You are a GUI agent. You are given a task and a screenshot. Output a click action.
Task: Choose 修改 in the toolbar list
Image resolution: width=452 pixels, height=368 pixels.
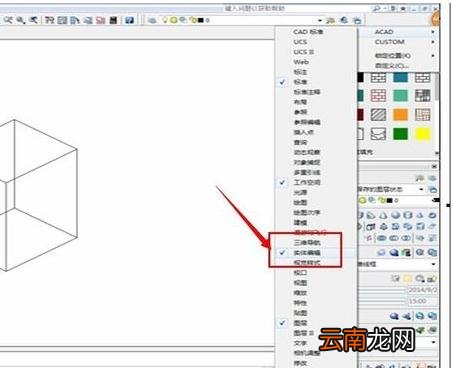pos(315,363)
